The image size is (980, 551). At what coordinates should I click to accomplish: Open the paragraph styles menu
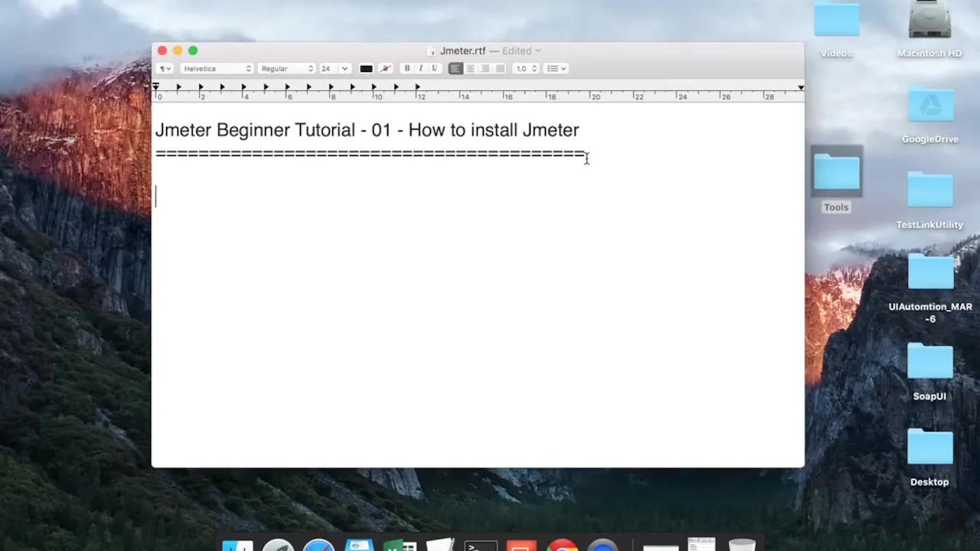(x=165, y=69)
